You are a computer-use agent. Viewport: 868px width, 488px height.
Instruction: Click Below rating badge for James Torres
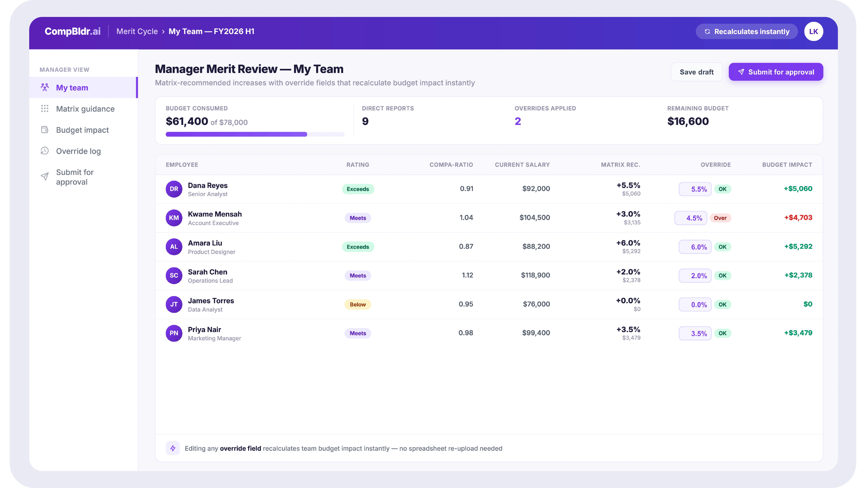point(358,304)
